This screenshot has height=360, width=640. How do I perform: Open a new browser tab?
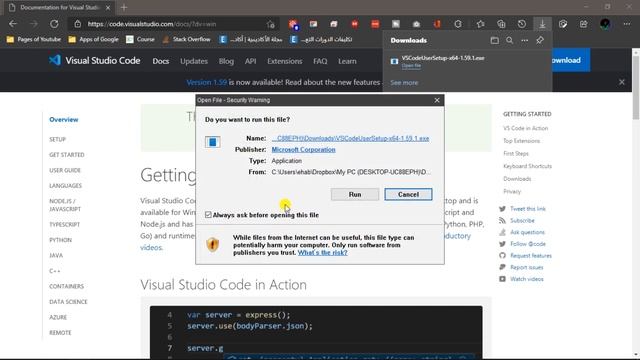click(x=124, y=7)
